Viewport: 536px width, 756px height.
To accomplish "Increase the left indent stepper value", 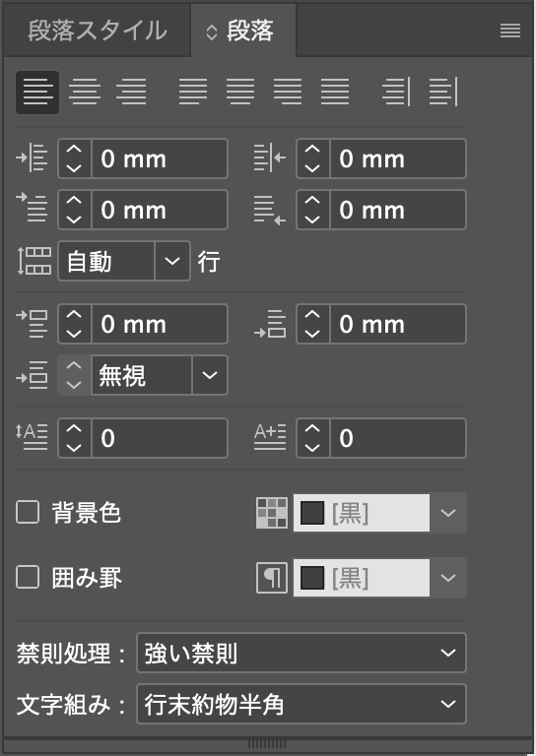I will click(74, 150).
